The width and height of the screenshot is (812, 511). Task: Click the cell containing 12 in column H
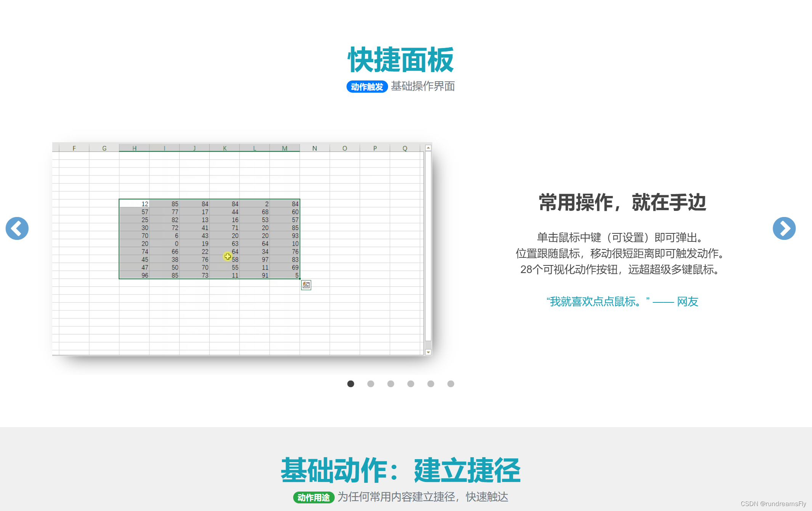tap(134, 204)
